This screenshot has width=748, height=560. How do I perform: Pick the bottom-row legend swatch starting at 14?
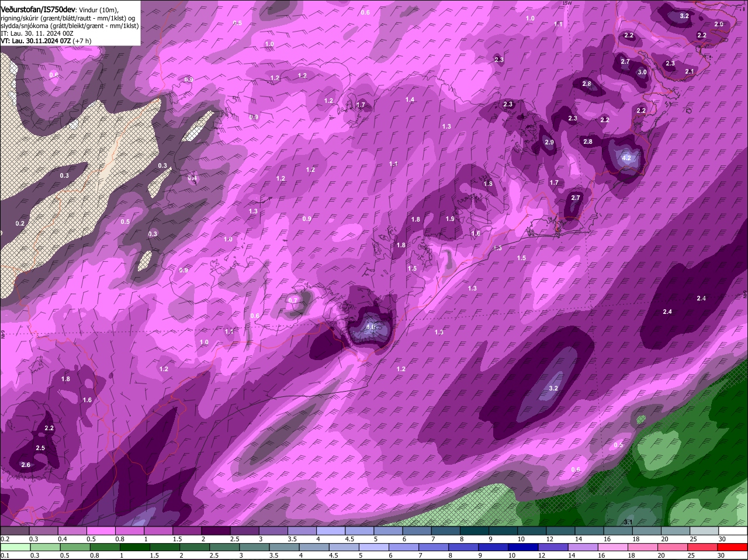pyautogui.click(x=584, y=548)
